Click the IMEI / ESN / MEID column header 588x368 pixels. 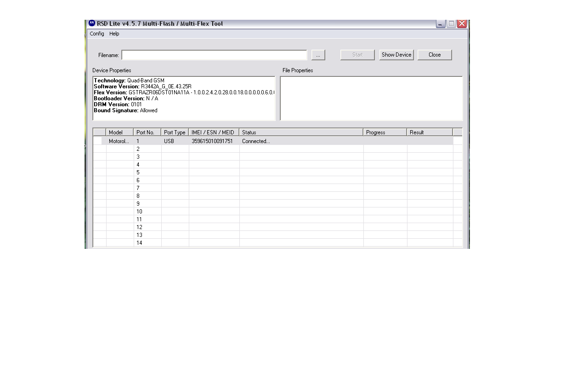tap(214, 132)
